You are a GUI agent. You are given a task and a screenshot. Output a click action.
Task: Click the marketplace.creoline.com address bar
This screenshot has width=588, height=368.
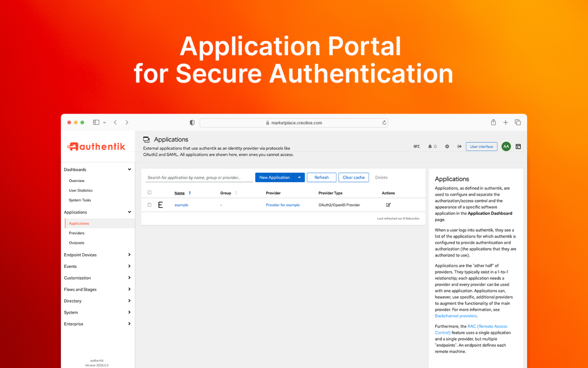click(x=294, y=123)
